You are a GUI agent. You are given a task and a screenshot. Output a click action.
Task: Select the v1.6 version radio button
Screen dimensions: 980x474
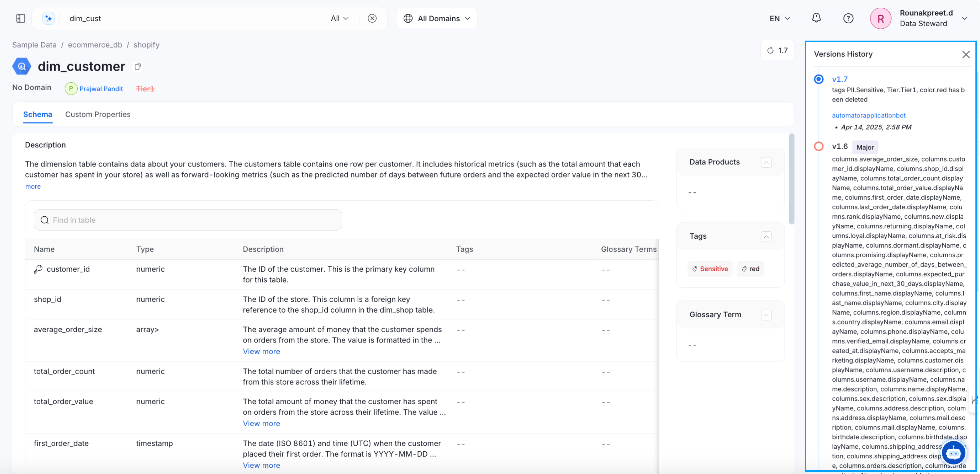(819, 146)
